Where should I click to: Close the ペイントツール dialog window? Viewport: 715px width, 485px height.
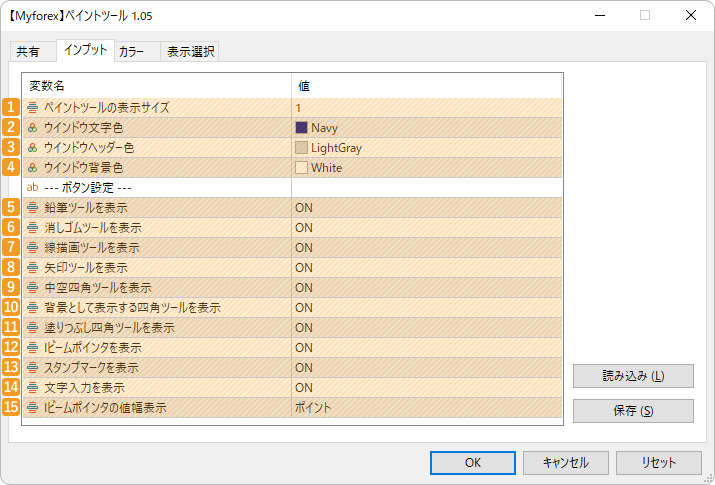pyautogui.click(x=691, y=15)
